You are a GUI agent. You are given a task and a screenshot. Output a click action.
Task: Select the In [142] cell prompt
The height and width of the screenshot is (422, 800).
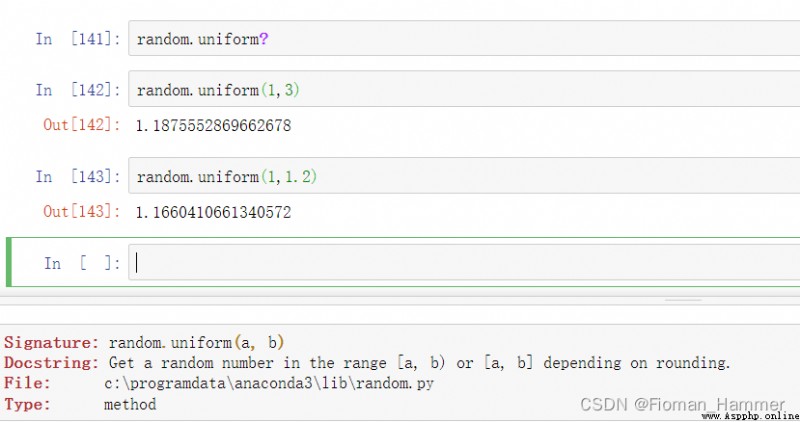[x=77, y=90]
